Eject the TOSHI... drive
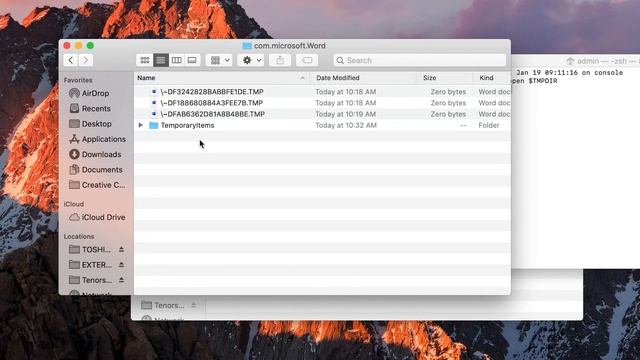The height and width of the screenshot is (360, 640). (x=121, y=249)
